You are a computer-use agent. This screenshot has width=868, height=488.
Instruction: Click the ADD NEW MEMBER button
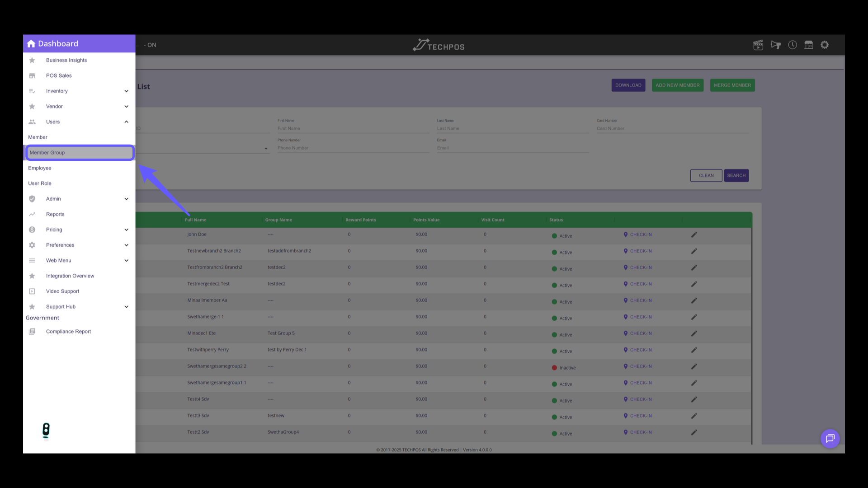point(677,85)
